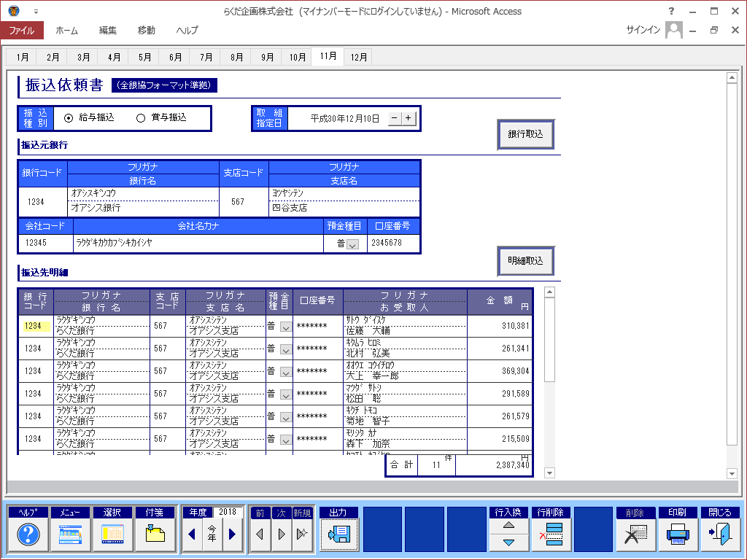
Task: Switch to the 12月 tab
Action: (x=359, y=57)
